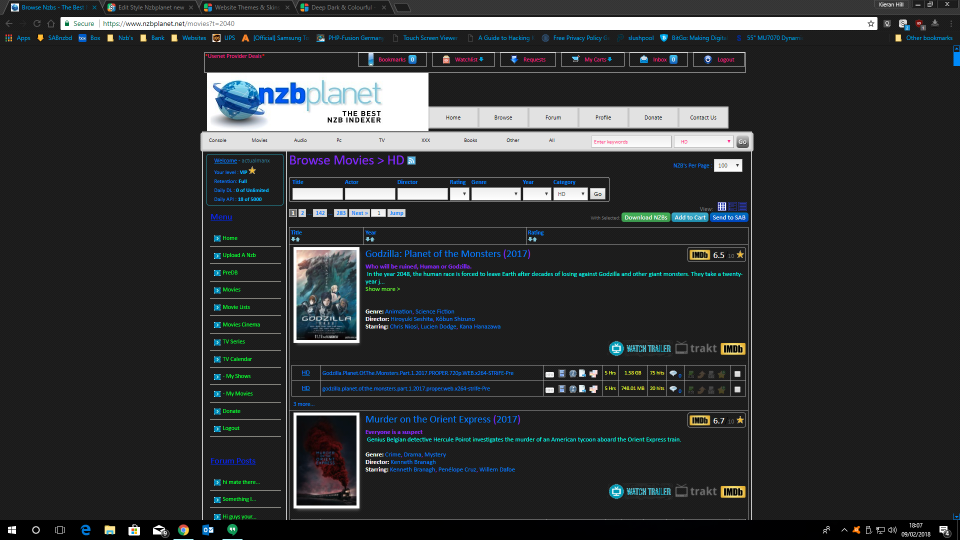Click the Send to SAB button
Viewport: 960px width, 540px height.
click(729, 217)
